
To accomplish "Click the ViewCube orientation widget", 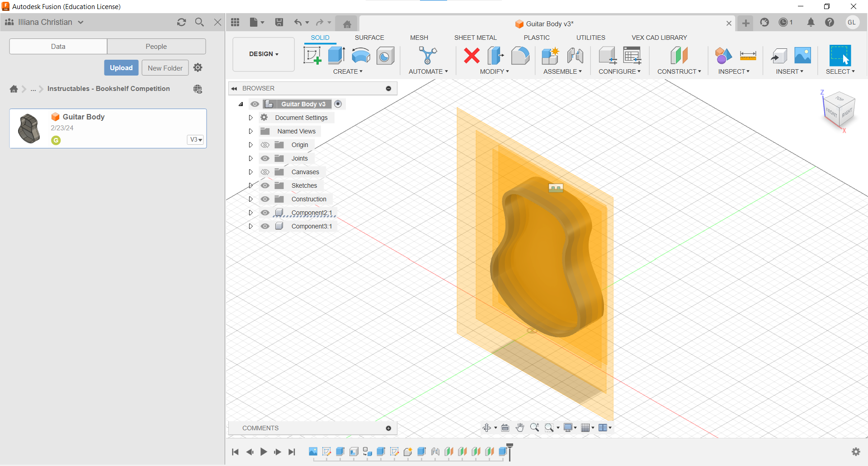I will pos(839,110).
